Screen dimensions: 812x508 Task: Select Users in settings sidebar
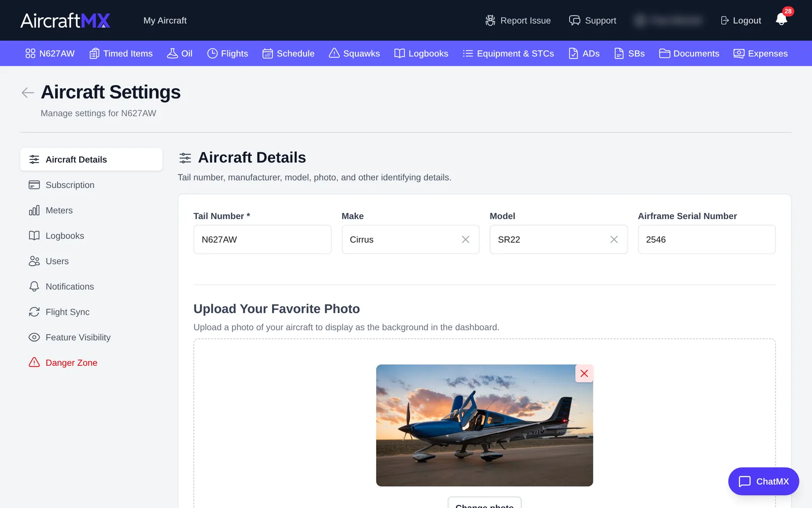[x=91, y=261]
